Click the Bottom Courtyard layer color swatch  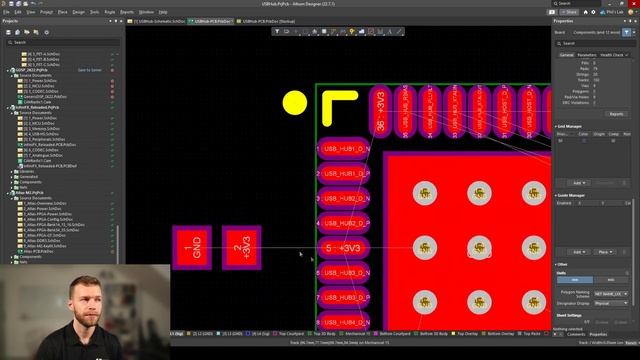pyautogui.click(x=376, y=333)
